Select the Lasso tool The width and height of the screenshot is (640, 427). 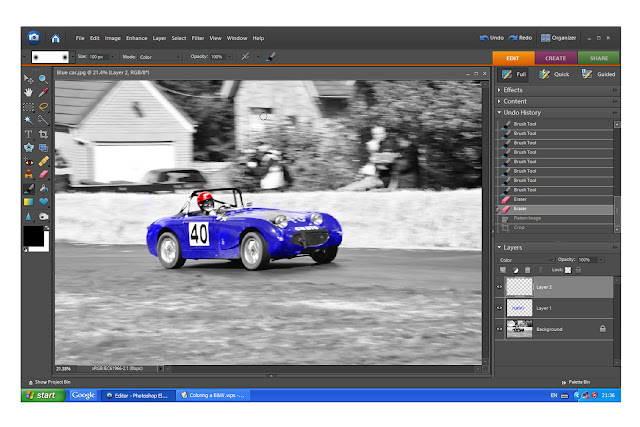[44, 105]
